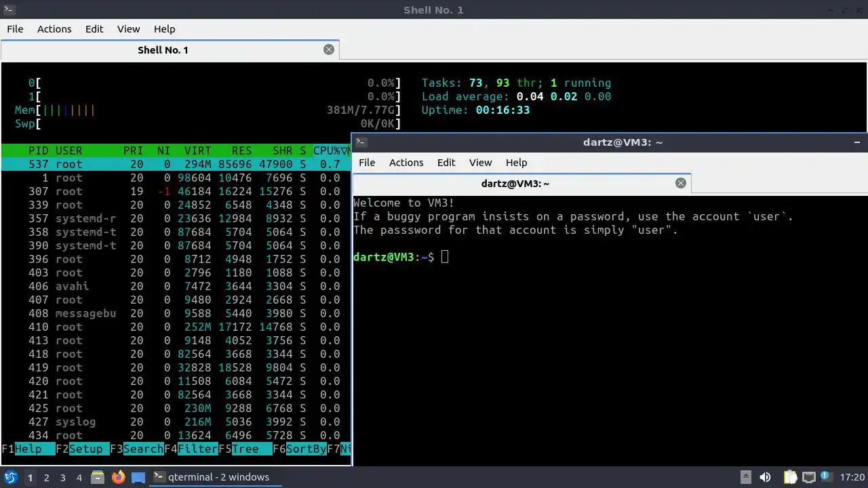Screen dimensions: 868x488
Task: Select htop process row PID 357 systemd-r
Action: pos(176,218)
